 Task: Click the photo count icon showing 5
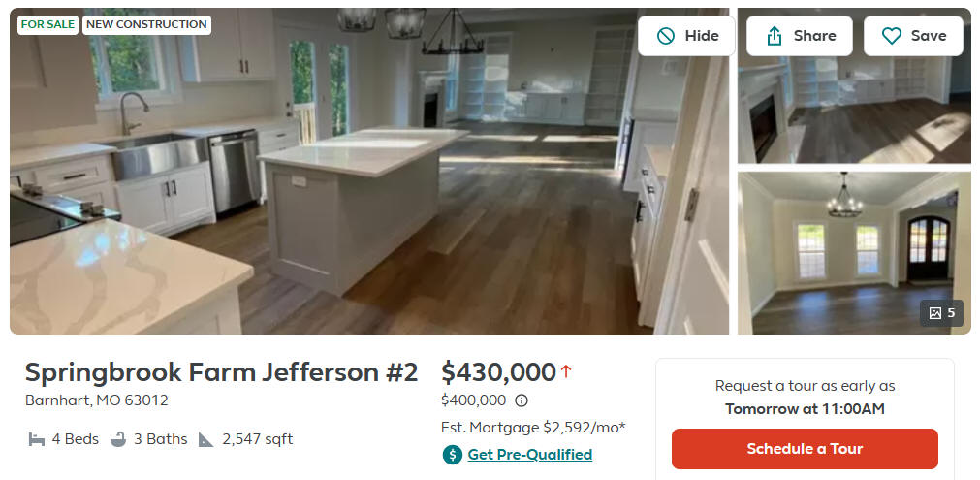point(935,313)
